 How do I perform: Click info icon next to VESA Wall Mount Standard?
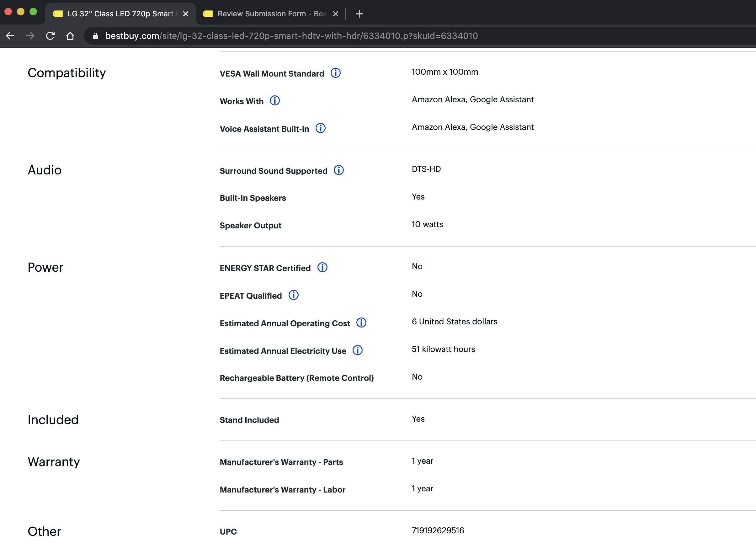(x=335, y=73)
